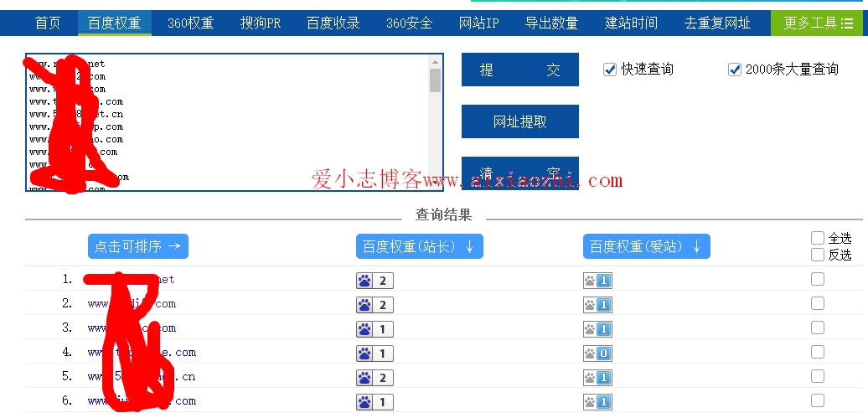
Task: Click the Baidu paw weight icon in row 5
Action: [375, 378]
